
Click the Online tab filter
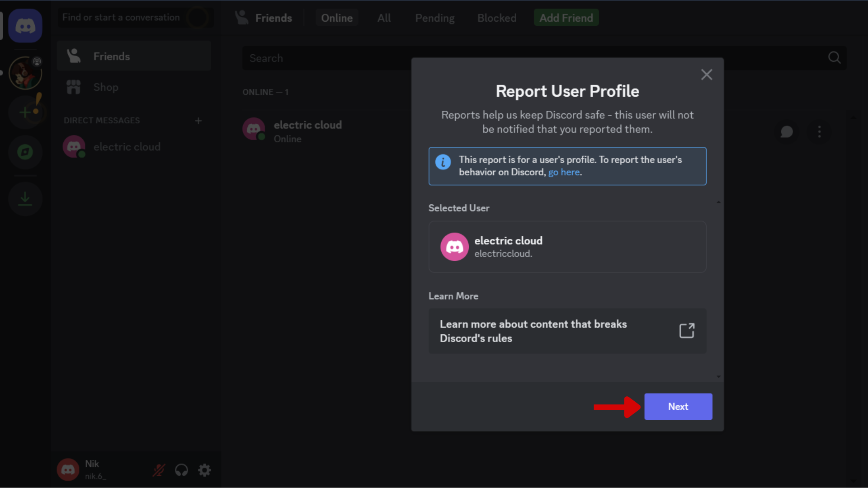335,18
